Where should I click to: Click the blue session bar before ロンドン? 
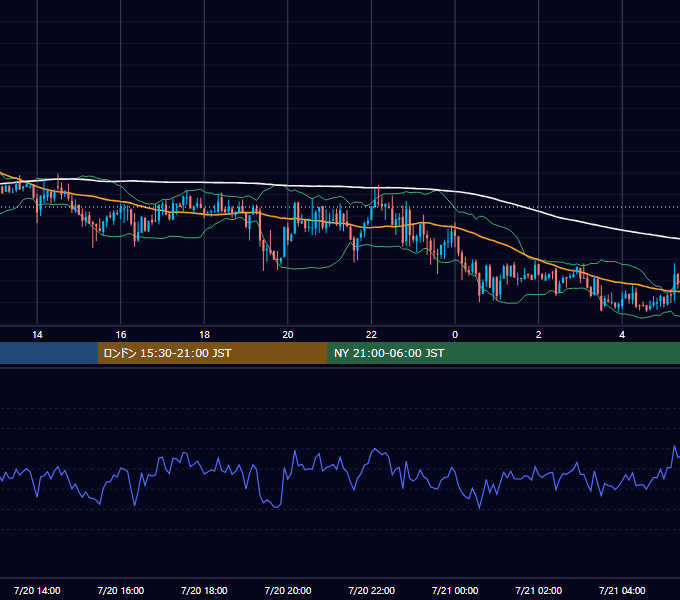(x=49, y=353)
